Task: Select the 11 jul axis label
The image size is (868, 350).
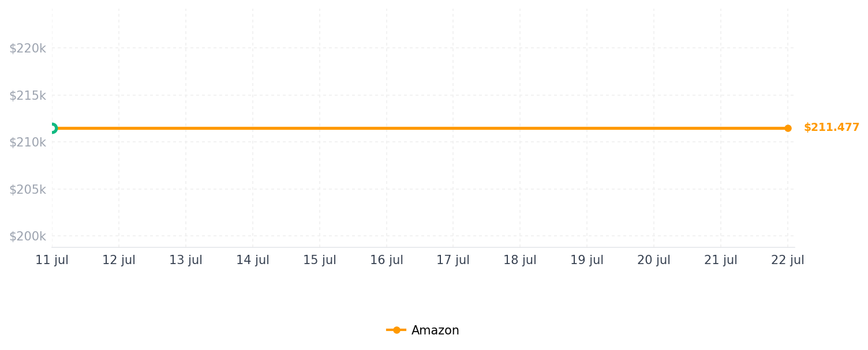Action: 52,260
